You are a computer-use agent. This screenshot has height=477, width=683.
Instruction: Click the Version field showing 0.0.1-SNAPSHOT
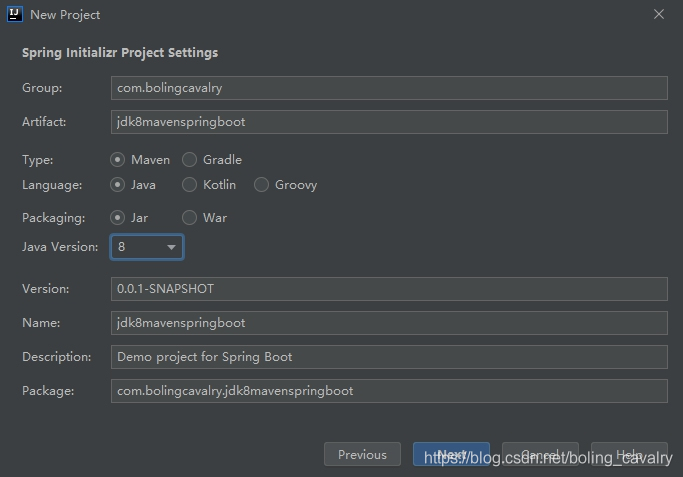point(389,289)
